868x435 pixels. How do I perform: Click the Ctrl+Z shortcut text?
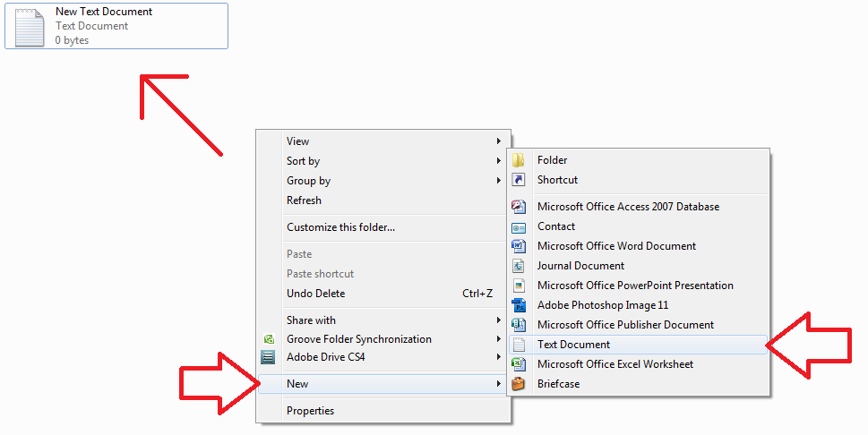[477, 294]
